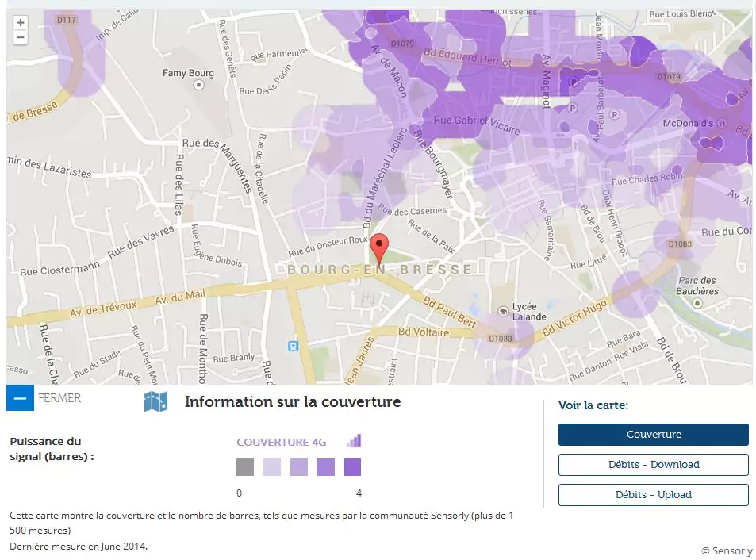Click the BOURG-EN-BRESSE city label
The image size is (756, 560).
[x=380, y=270]
